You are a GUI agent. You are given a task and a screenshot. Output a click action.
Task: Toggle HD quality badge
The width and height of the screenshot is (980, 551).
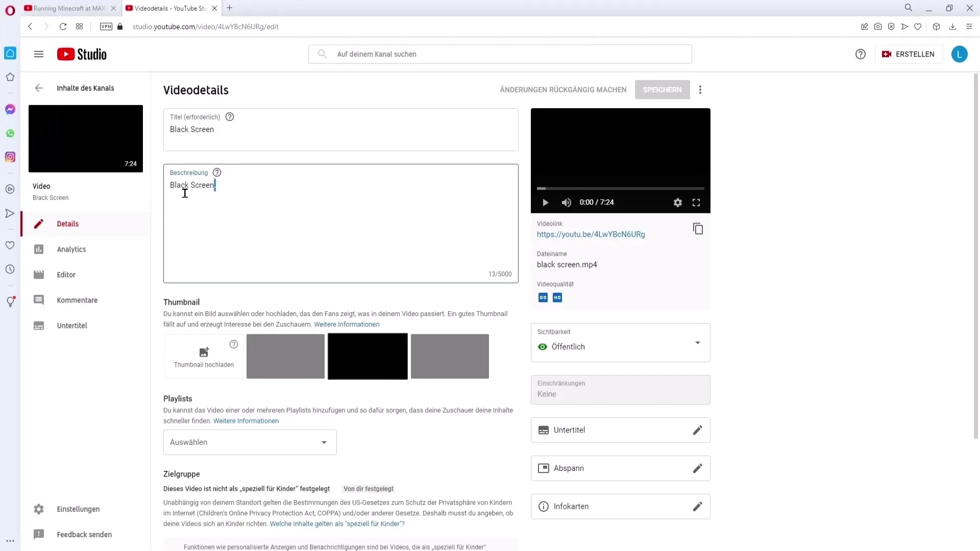[x=557, y=297]
